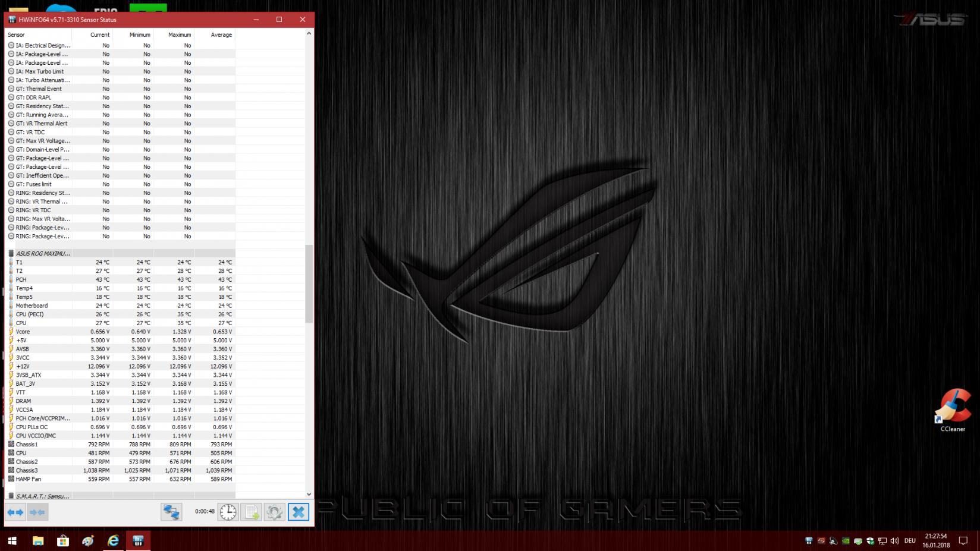The image size is (980, 551).
Task: Reset the elapsed time clock button
Action: (x=228, y=512)
